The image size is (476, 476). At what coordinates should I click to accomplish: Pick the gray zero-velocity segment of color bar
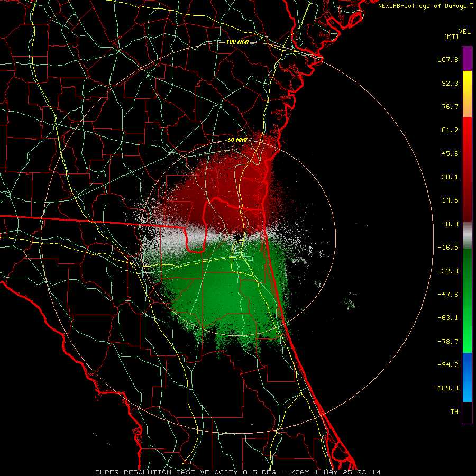[467, 235]
